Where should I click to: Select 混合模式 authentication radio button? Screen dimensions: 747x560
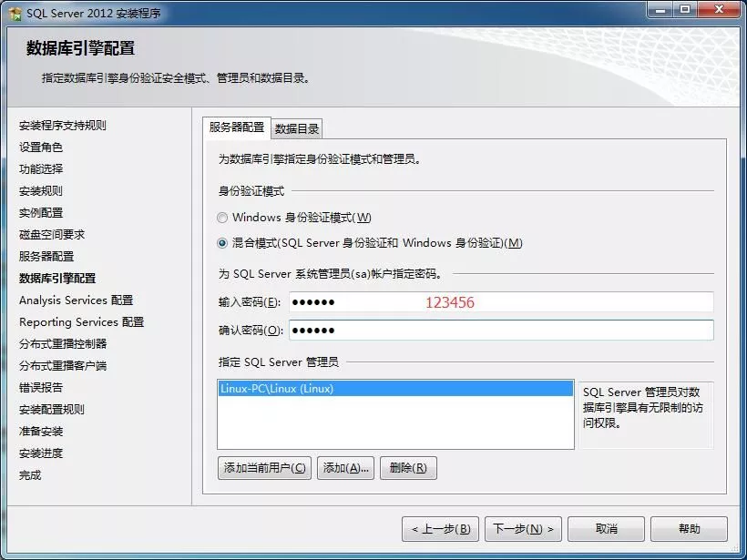point(222,243)
